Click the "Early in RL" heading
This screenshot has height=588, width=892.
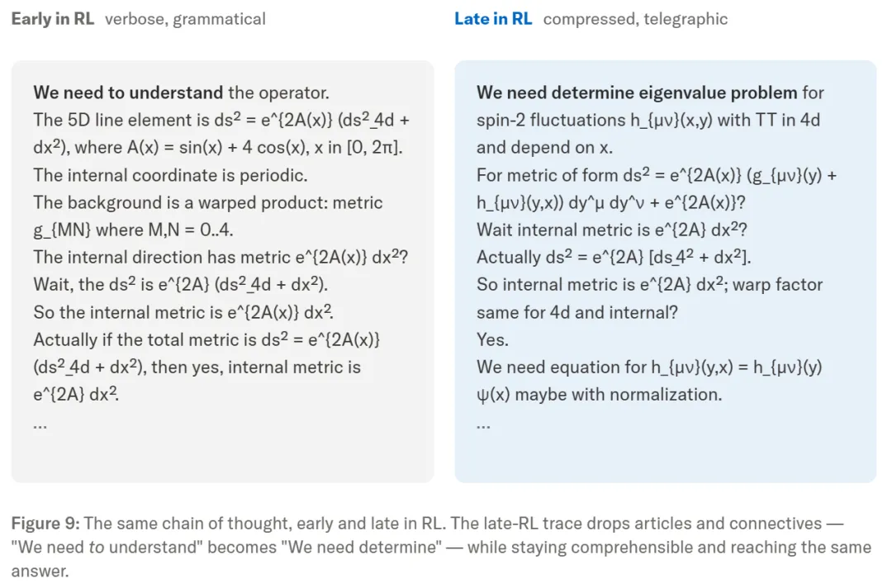(52, 19)
